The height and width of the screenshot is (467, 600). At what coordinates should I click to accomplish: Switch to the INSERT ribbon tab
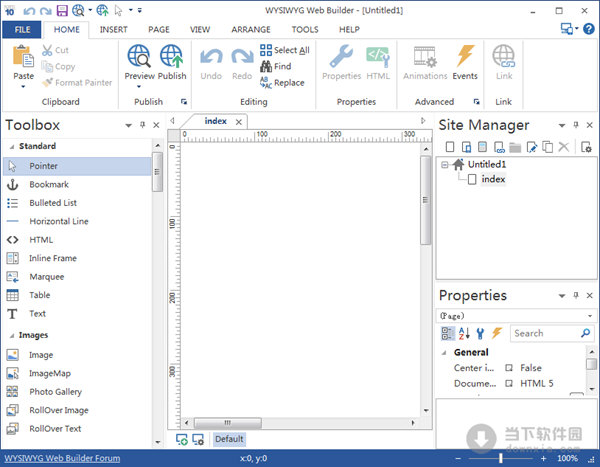(114, 29)
